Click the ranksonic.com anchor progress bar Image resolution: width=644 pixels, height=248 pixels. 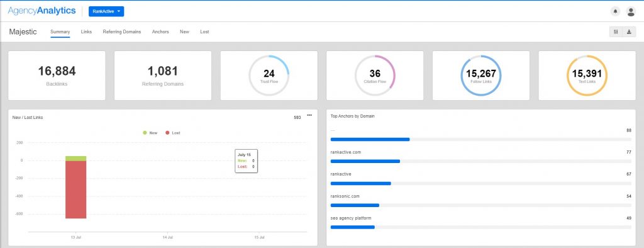(480, 205)
